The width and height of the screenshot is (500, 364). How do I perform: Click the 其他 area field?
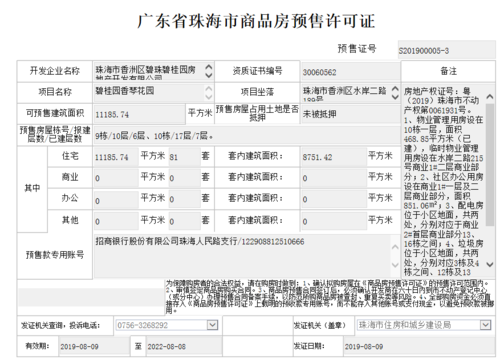(116, 221)
